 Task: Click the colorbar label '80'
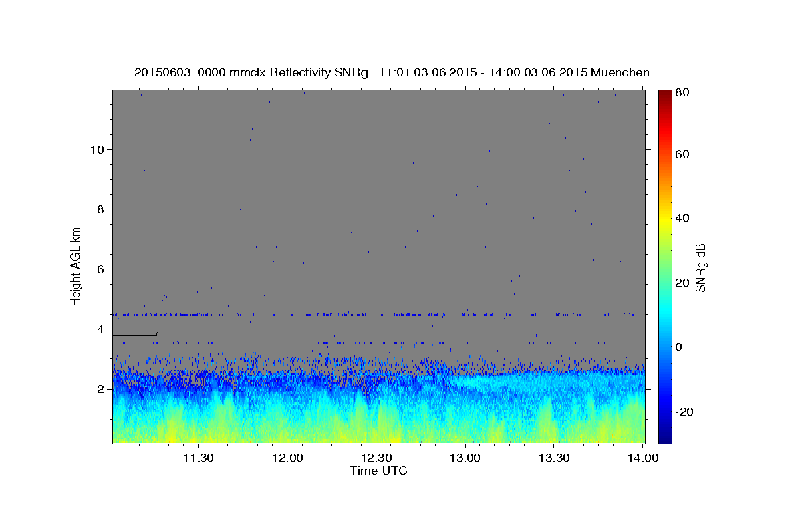coord(682,93)
